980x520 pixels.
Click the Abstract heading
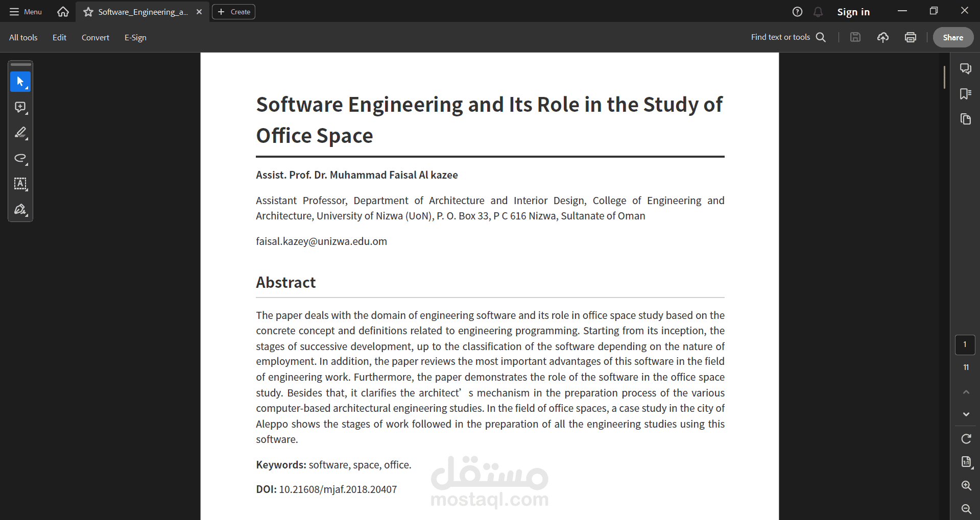tap(286, 282)
